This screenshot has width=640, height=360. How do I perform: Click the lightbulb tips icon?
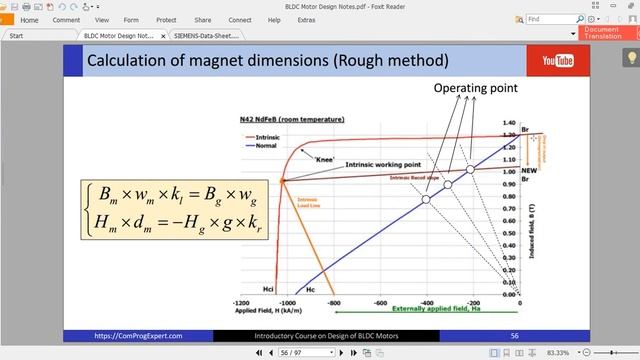(x=631, y=58)
